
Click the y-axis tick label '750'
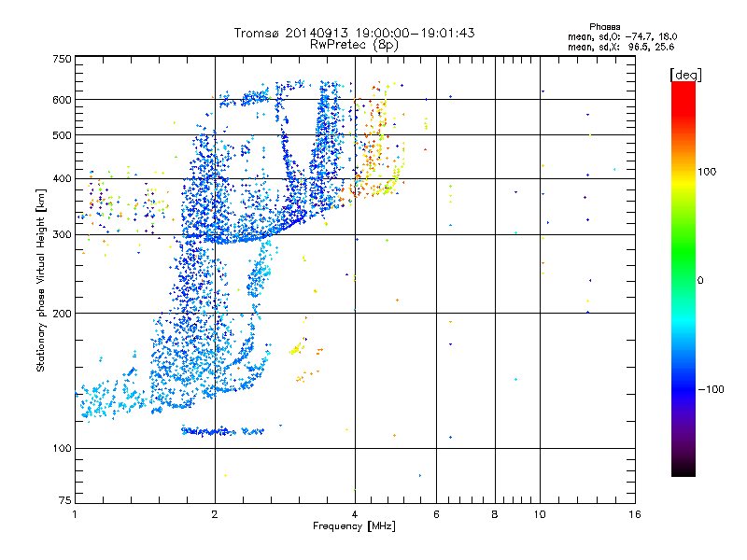click(62, 59)
